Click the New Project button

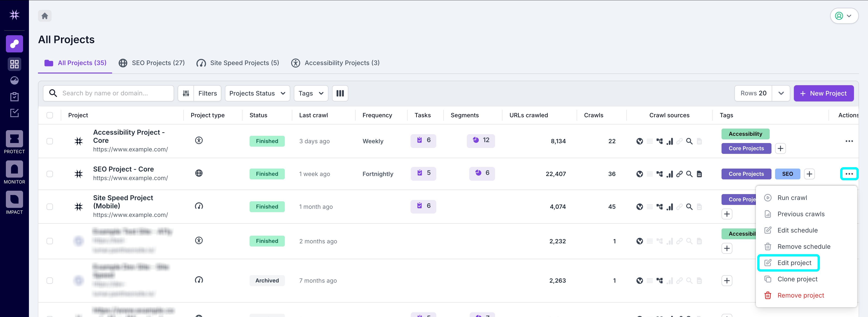tap(823, 93)
